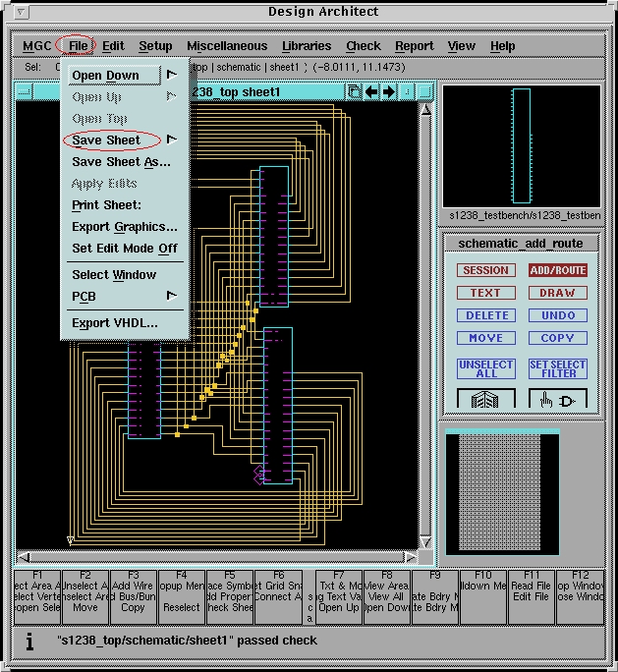Expand the Open Down submenu arrow
Screen dimensions: 618x672
pos(172,75)
